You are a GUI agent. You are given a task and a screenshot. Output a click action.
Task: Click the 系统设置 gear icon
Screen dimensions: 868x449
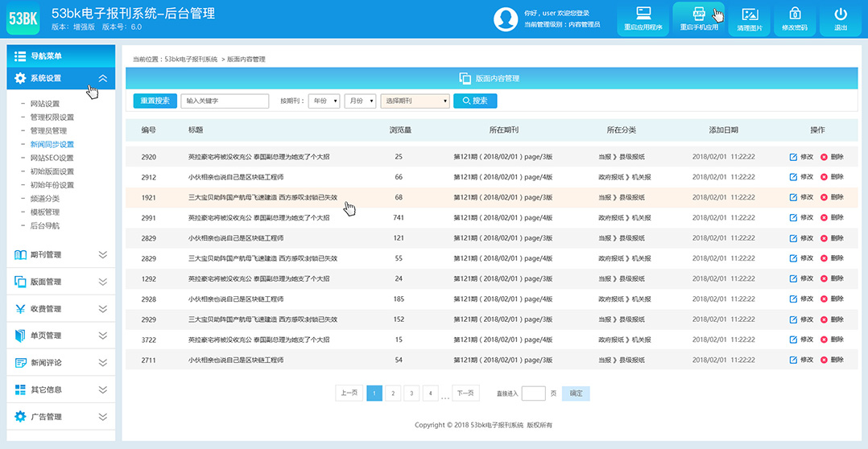pyautogui.click(x=20, y=78)
